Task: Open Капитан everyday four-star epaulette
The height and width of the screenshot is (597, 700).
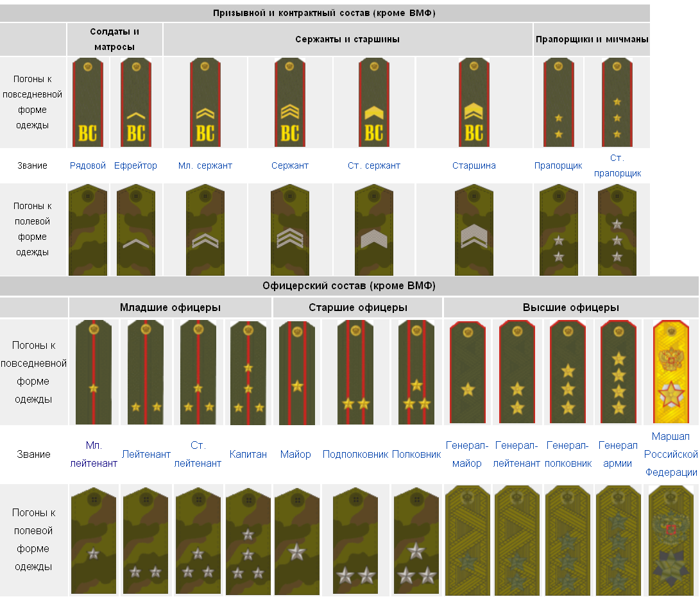Action: 248,373
